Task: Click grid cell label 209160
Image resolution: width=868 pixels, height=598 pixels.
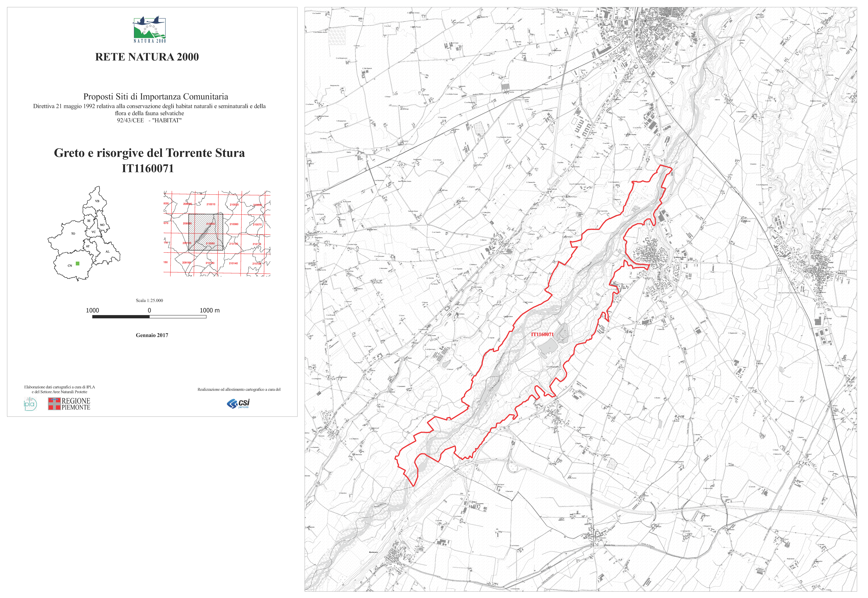Action: pos(187,263)
